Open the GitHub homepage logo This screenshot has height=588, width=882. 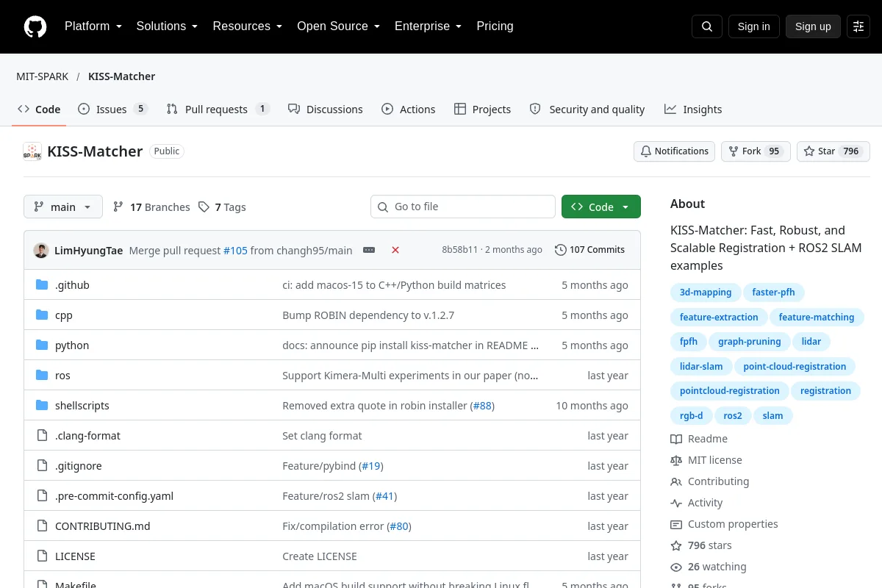click(x=35, y=26)
